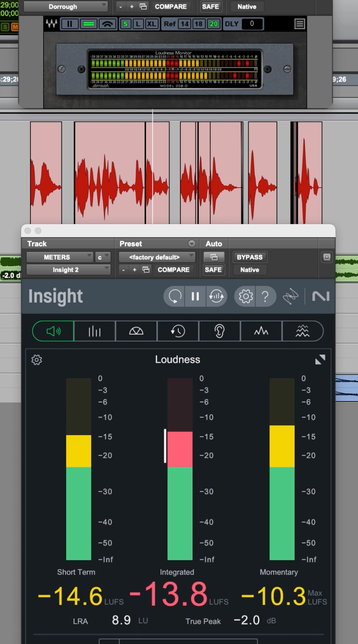This screenshot has width=358, height=644.
Task: Open Insight help question mark
Action: 265,296
